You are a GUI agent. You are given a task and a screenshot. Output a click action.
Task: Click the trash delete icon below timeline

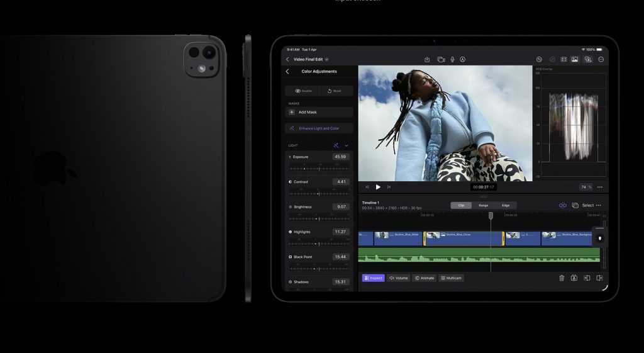tap(562, 277)
